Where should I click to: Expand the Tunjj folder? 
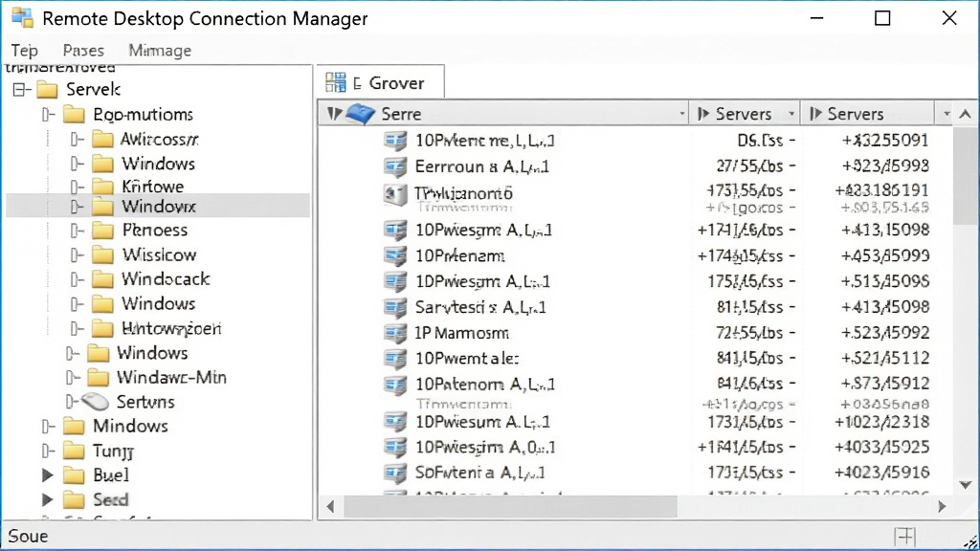tap(48, 451)
